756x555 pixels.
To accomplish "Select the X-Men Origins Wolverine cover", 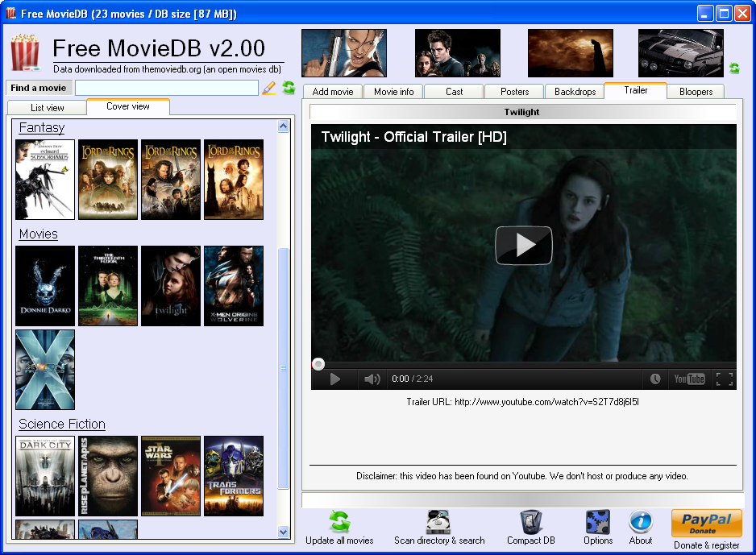I will point(234,286).
